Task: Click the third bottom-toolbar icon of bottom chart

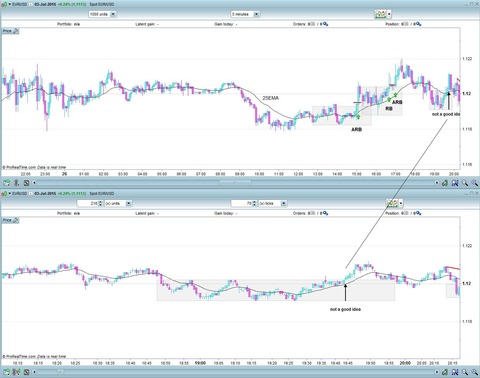Action: pos(26,372)
